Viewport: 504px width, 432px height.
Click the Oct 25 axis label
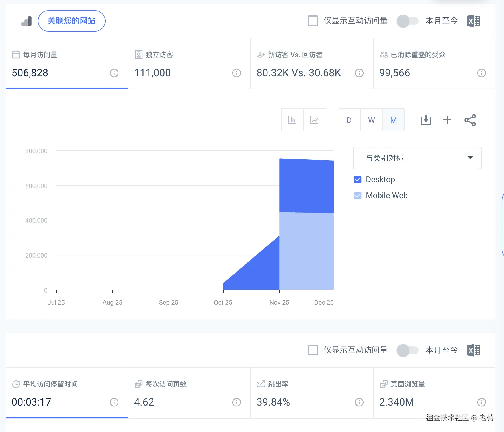(x=223, y=303)
